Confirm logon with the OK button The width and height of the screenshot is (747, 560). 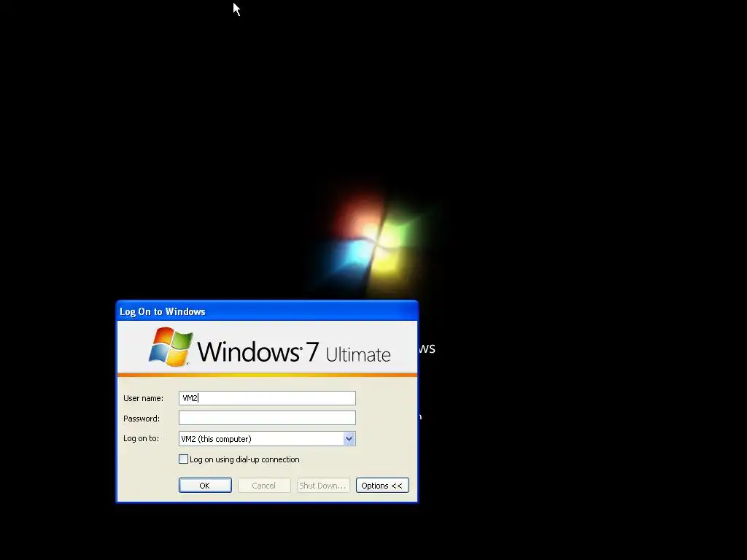point(205,485)
